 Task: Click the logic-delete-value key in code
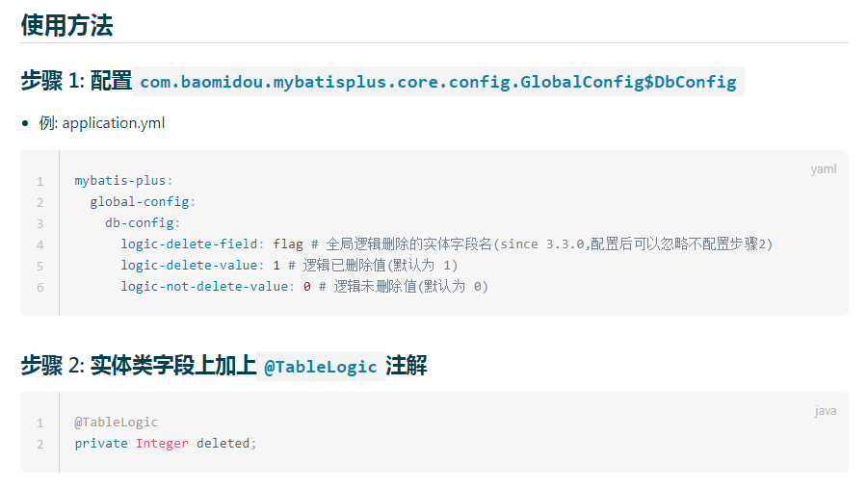[189, 266]
